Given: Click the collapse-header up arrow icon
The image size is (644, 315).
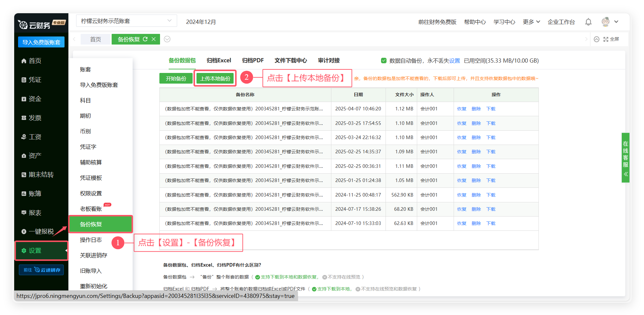Looking at the screenshot, I should 597,39.
